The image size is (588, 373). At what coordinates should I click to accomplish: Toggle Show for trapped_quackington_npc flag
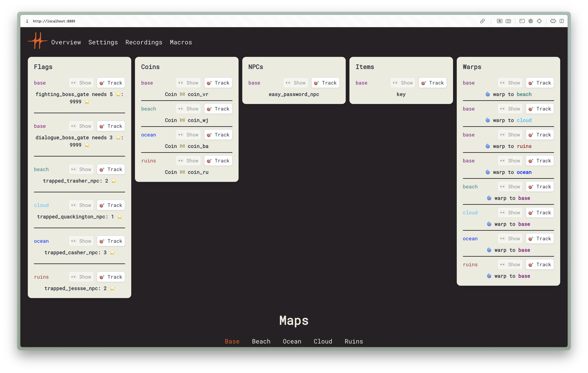tap(81, 205)
